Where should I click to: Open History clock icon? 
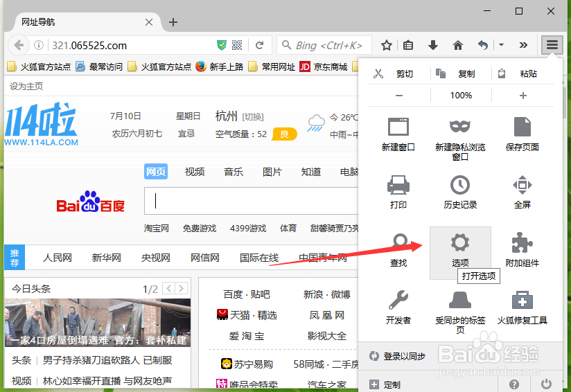pos(460,184)
